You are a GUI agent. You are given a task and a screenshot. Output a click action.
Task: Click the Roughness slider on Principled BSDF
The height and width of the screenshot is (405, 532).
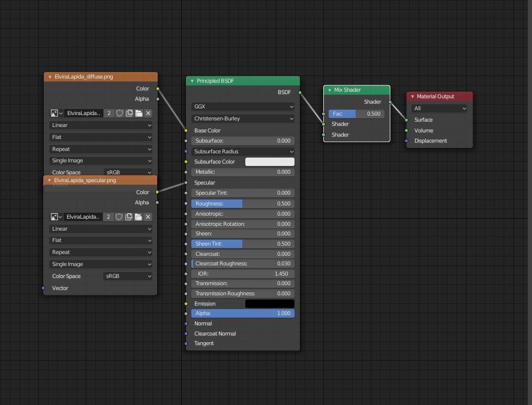[243, 204]
